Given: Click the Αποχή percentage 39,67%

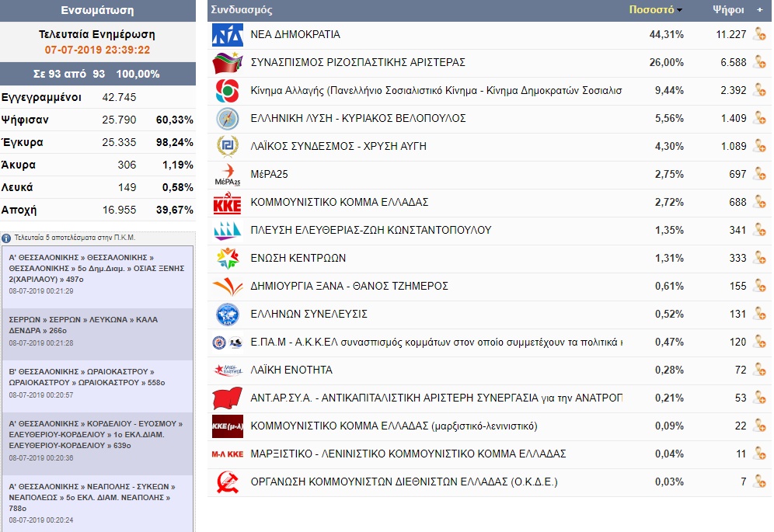Looking at the screenshot, I should pyautogui.click(x=175, y=210).
